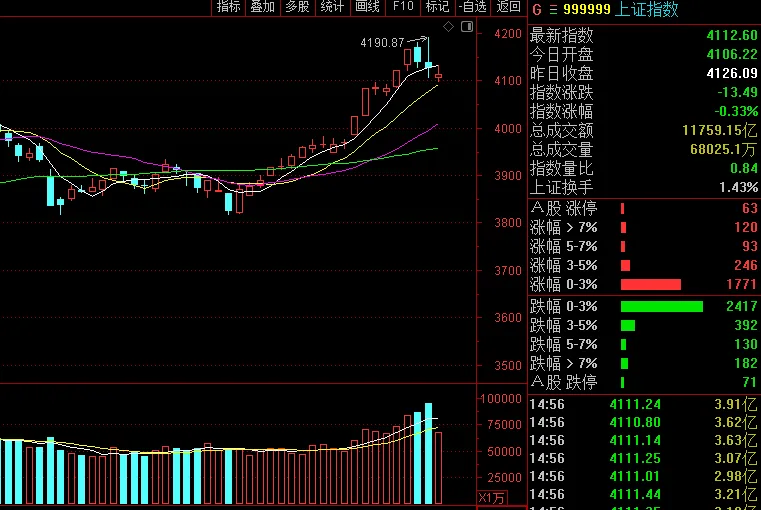Screen dimensions: 761x510
Task: Click the tick row with price 4111.01
Action: coord(643,476)
